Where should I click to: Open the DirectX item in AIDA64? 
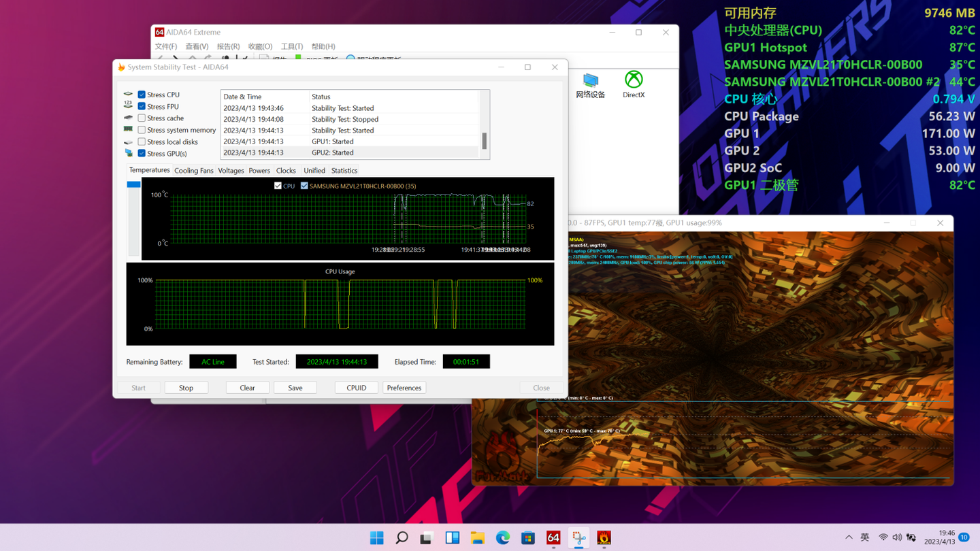click(x=634, y=84)
